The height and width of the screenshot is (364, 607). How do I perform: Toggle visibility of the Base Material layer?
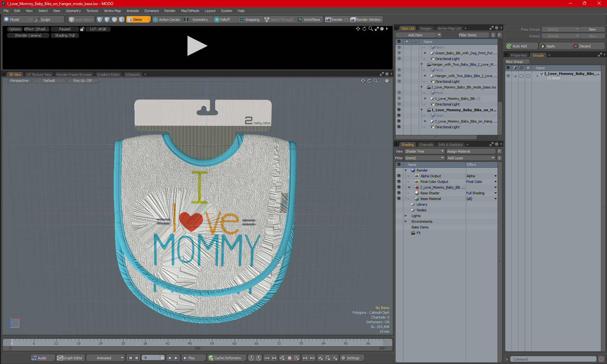399,199
